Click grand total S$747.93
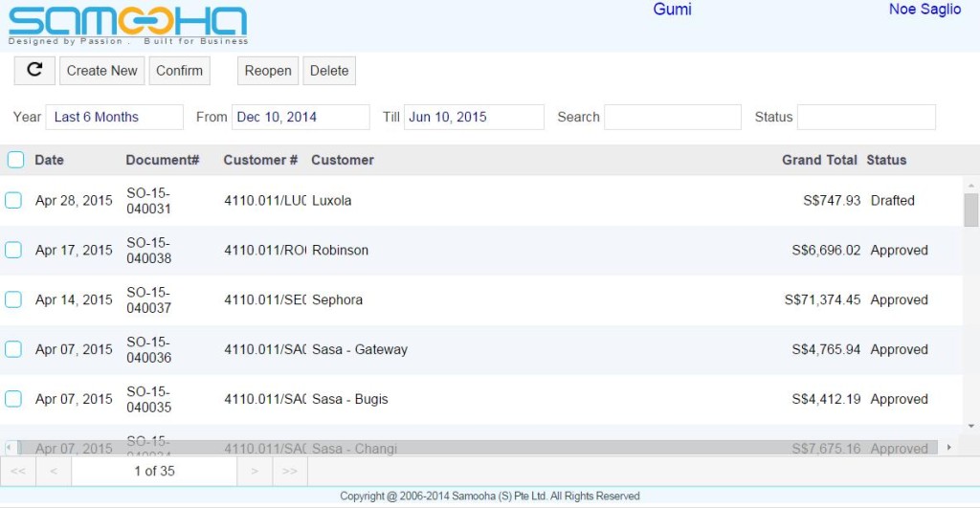Image resolution: width=980 pixels, height=508 pixels. point(832,201)
